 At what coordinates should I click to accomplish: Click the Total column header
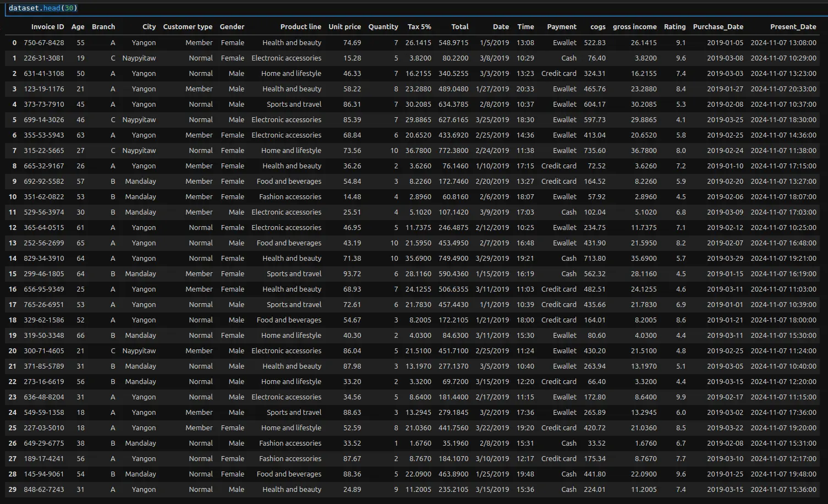[460, 26]
